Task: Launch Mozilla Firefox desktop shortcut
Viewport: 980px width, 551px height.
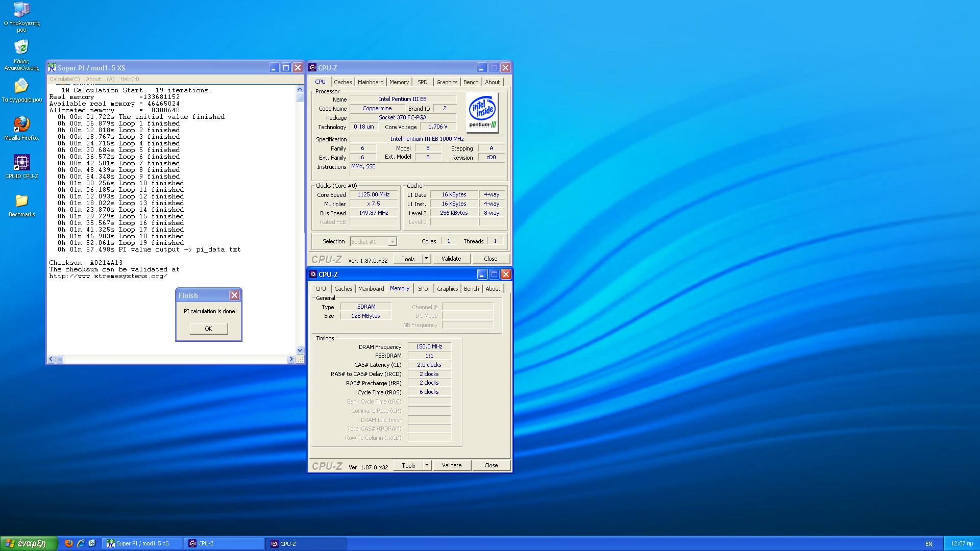Action: point(21,128)
